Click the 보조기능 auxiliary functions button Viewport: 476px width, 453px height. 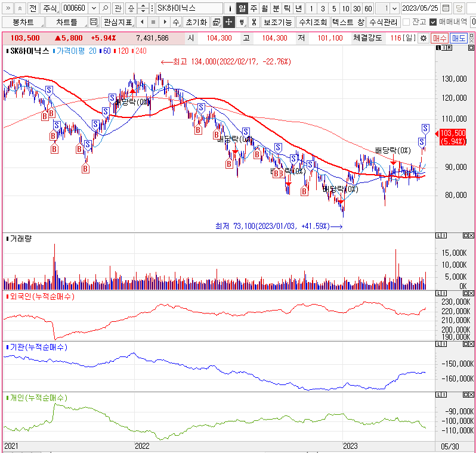coord(278,22)
